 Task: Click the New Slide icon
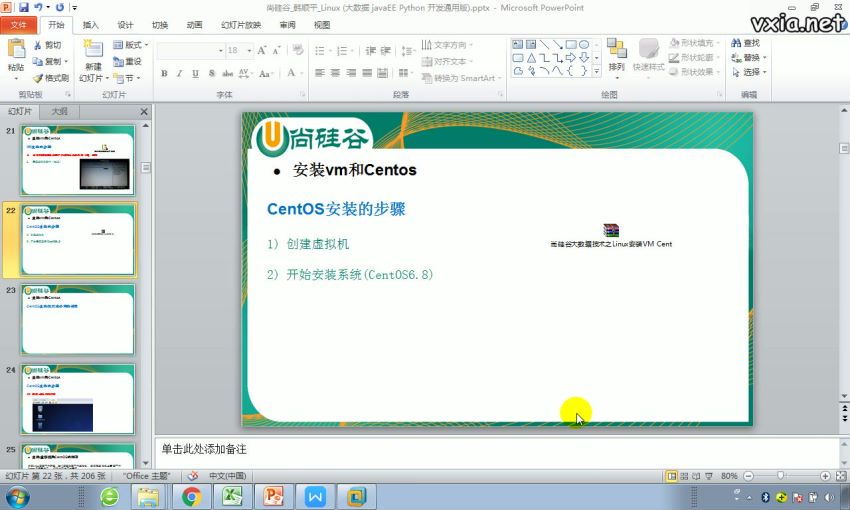click(93, 49)
